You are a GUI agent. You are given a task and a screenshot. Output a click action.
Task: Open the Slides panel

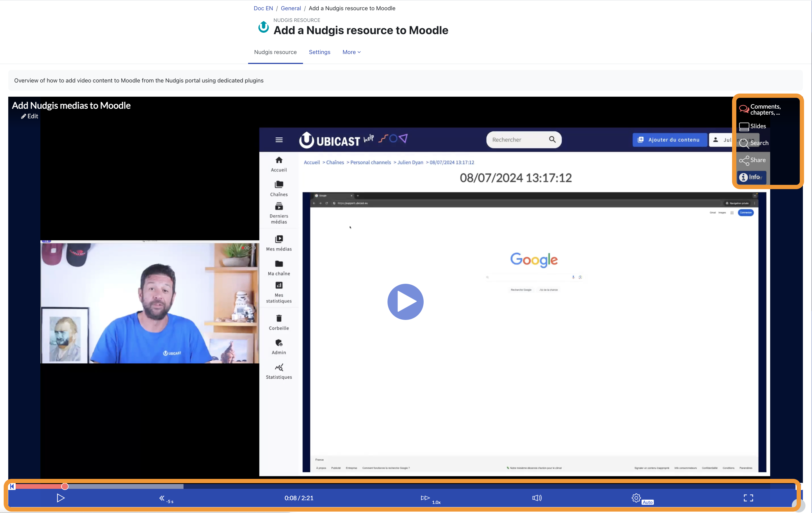pyautogui.click(x=752, y=126)
